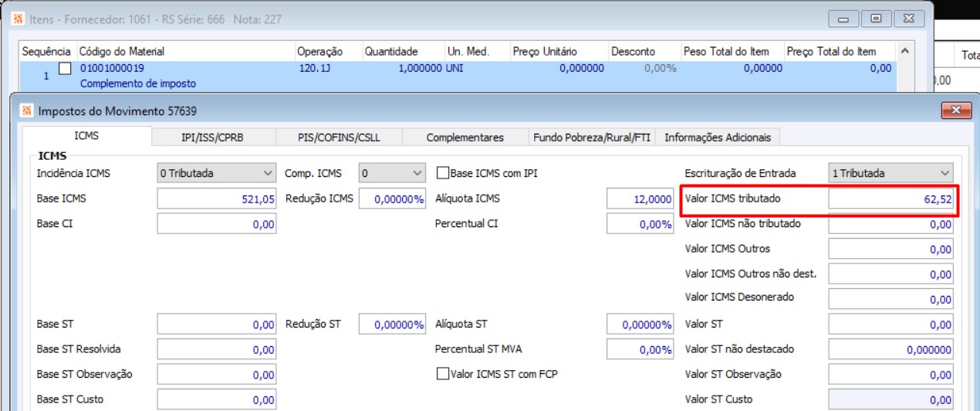Screen dimensions: 980x411
Task: Click the Base ICMS field
Action: 216,199
